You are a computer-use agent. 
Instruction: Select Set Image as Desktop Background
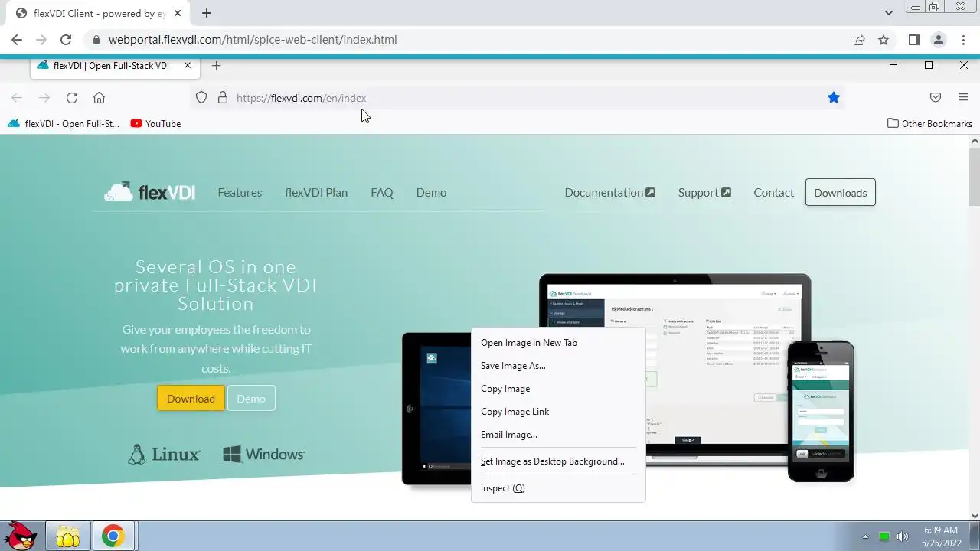point(558,461)
